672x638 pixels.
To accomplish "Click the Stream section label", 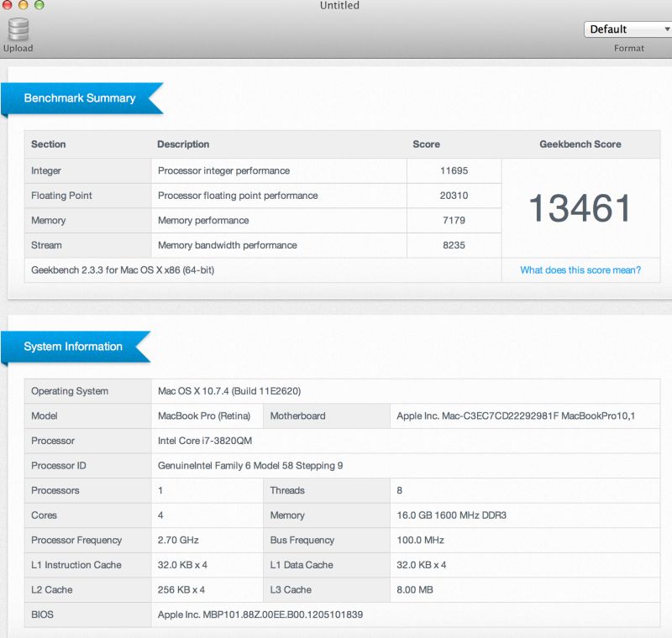I will 46,245.
